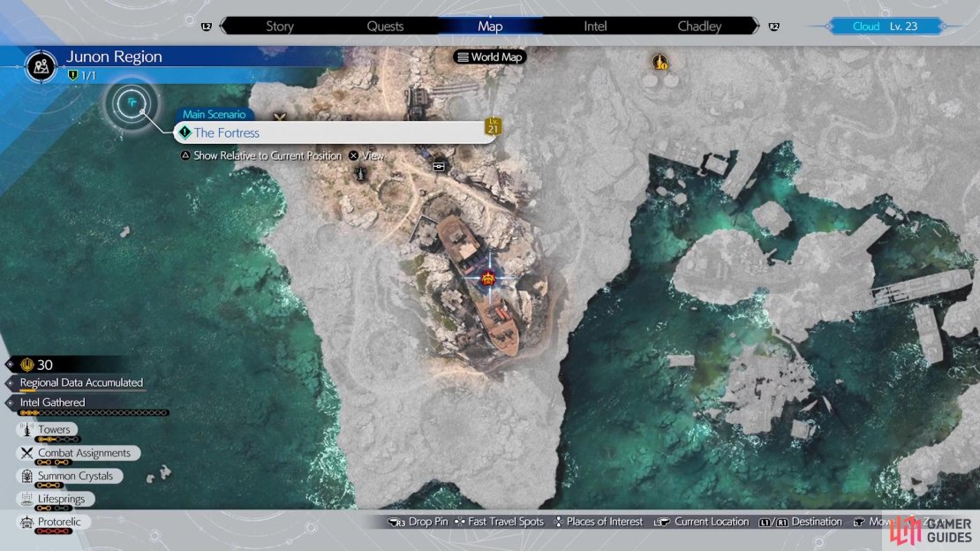Click the Main Scenario label
The image size is (980, 551).
tap(214, 115)
